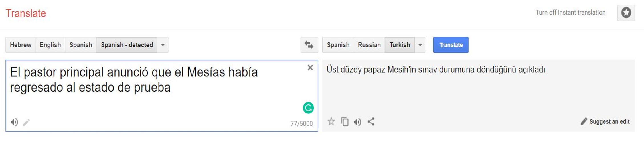Click Suggest an edit

pyautogui.click(x=605, y=122)
